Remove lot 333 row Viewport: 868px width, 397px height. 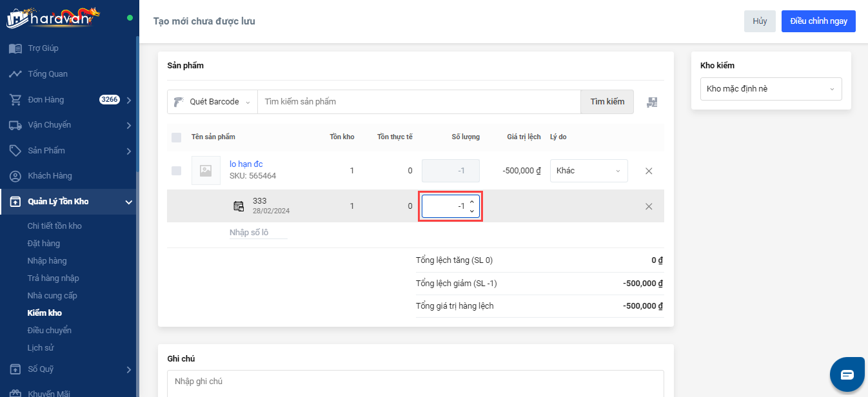(649, 206)
